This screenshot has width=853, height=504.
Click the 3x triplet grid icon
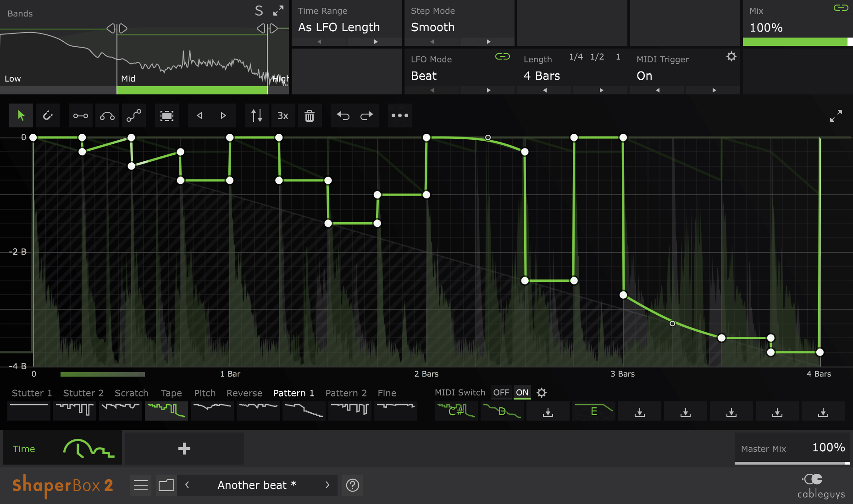point(283,115)
